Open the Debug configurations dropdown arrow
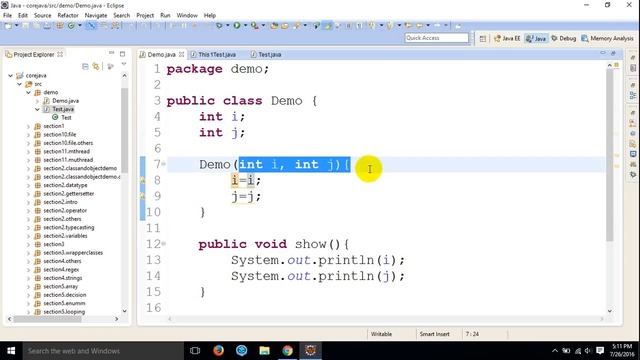Image resolution: width=640 pixels, height=360 pixels. (228, 26)
